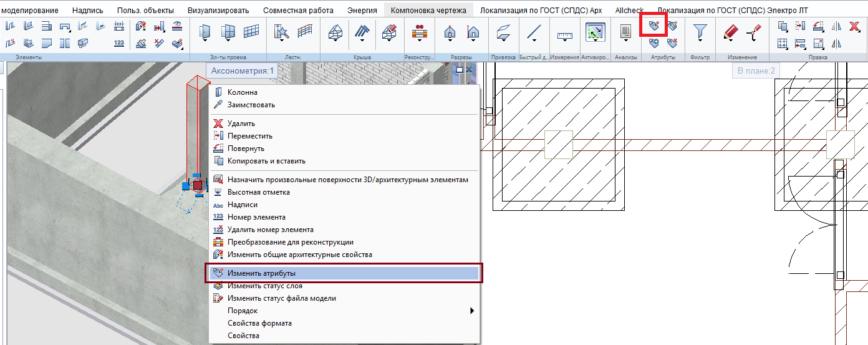Click the red column handle in the 3D view
This screenshot has width=868, height=345.
[x=198, y=185]
